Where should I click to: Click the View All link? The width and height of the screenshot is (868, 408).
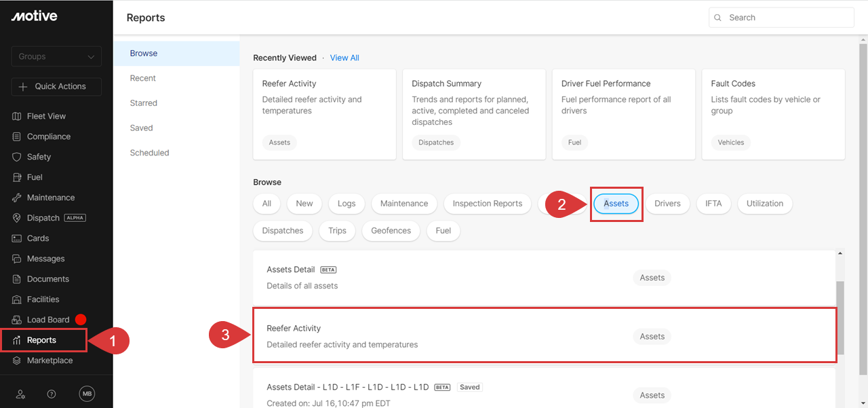(344, 58)
